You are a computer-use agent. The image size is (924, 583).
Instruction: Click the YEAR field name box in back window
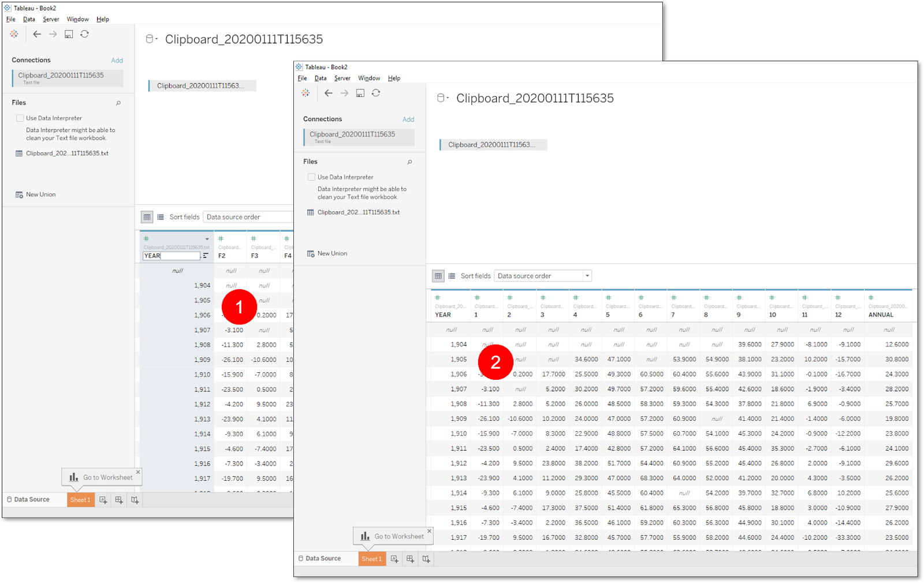pyautogui.click(x=172, y=256)
